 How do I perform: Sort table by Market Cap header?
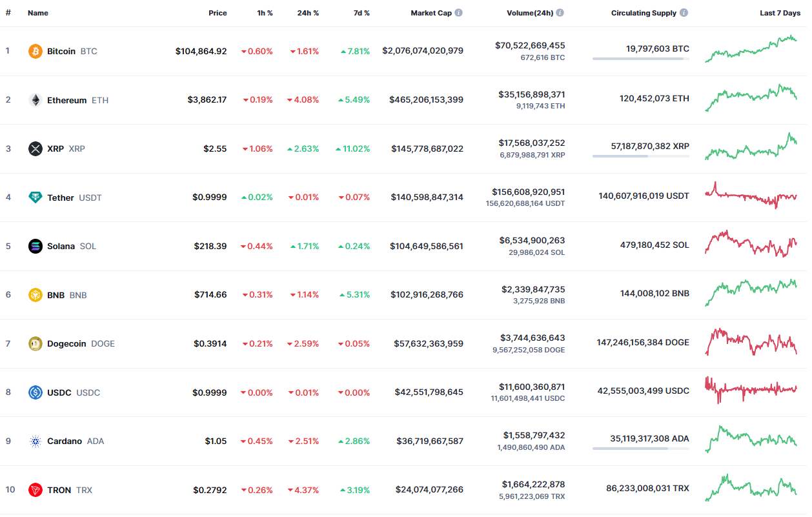tap(431, 13)
